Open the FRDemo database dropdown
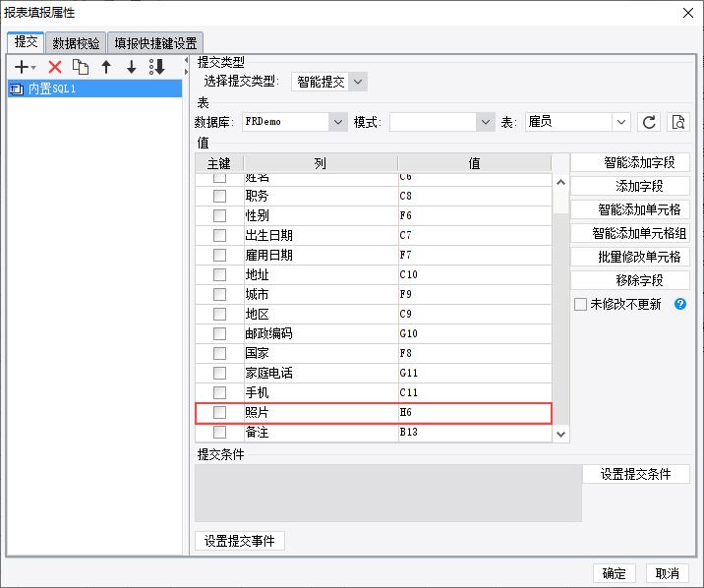 click(x=338, y=122)
